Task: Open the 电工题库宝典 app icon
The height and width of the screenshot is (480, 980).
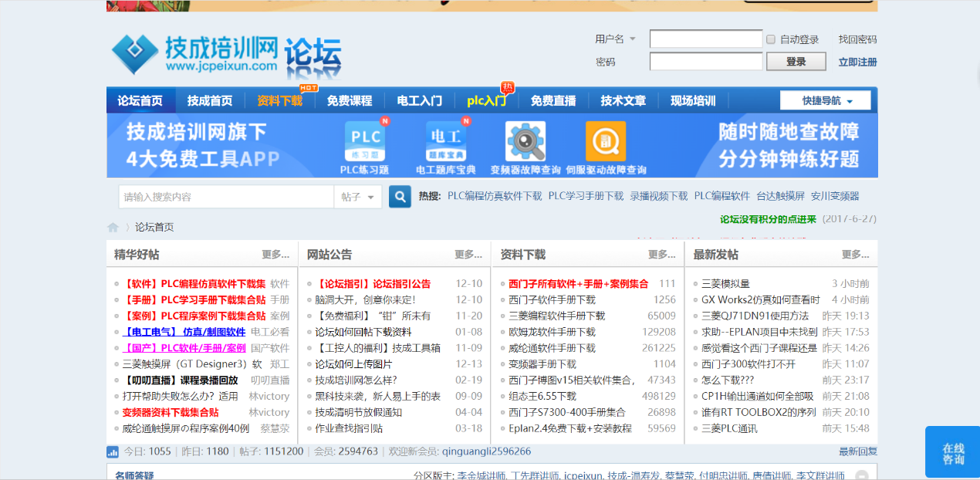Action: [x=446, y=141]
